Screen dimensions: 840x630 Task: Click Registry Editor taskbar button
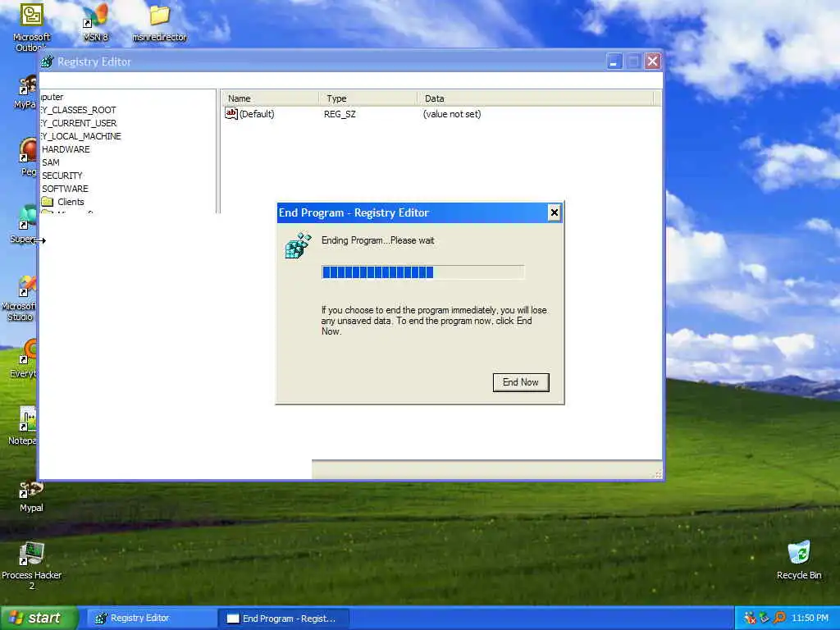point(151,619)
